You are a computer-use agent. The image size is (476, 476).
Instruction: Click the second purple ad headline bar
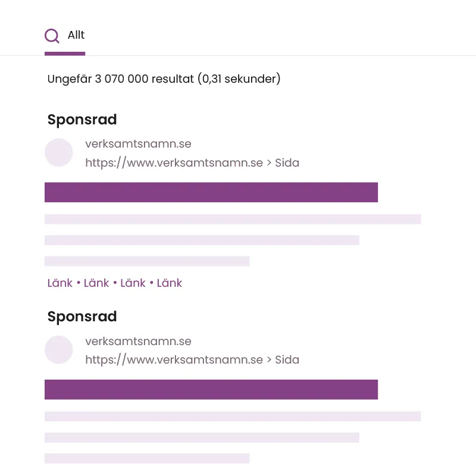click(211, 390)
